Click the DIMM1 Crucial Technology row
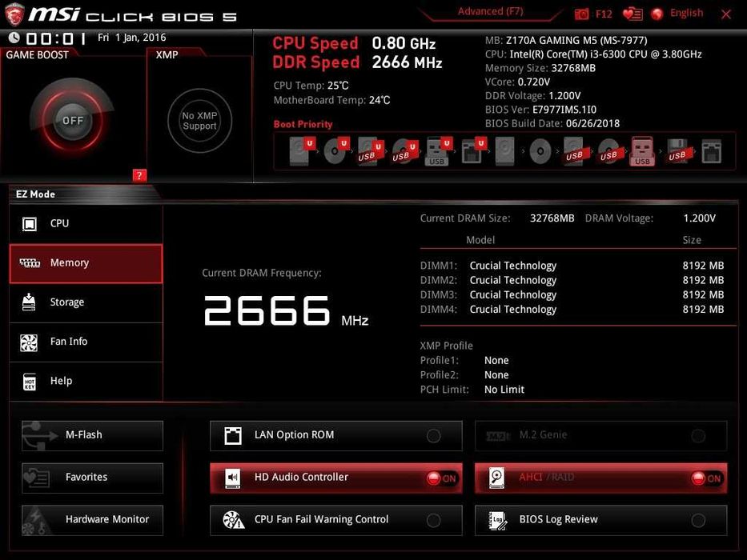 572,266
